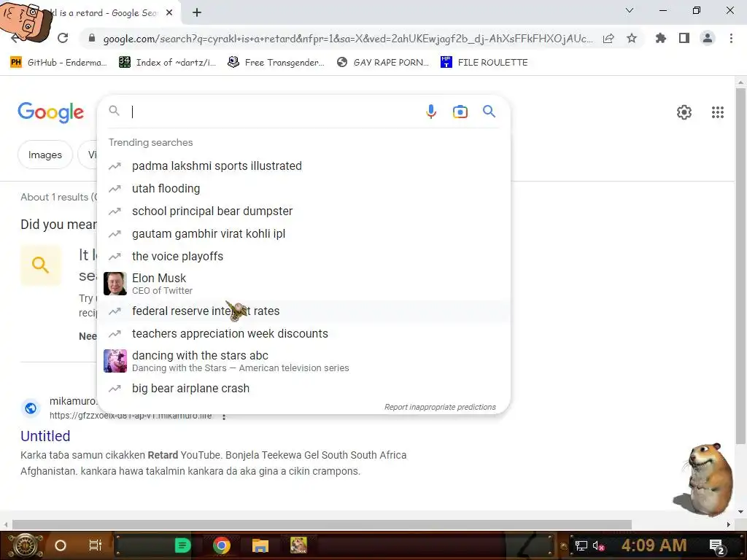The width and height of the screenshot is (747, 560).
Task: Select 'school principal bear dumpster' suggestion
Action: pos(303,211)
